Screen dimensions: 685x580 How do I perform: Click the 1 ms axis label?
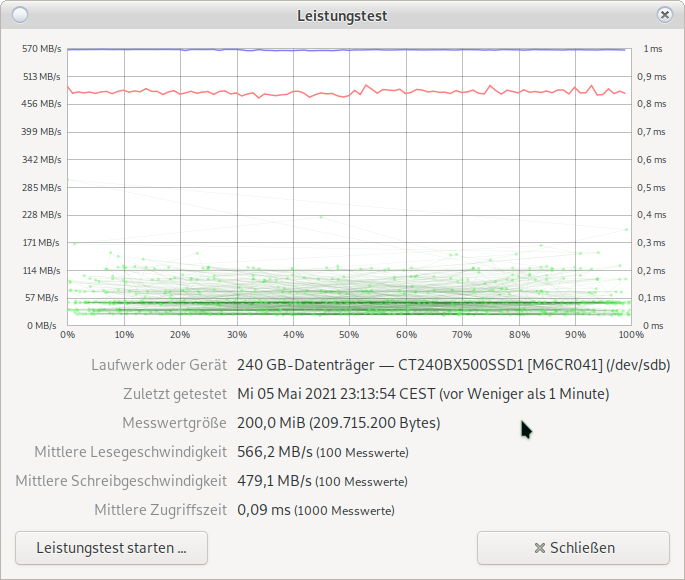tap(653, 48)
